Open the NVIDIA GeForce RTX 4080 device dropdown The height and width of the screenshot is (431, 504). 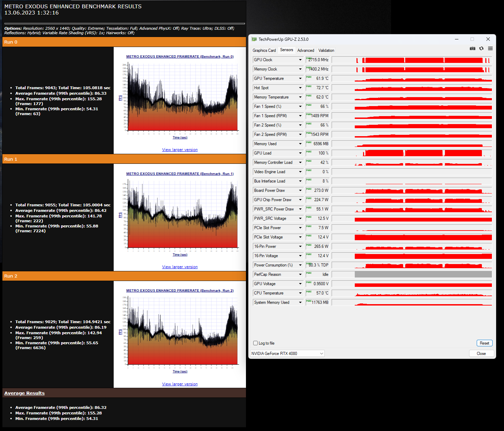(287, 354)
